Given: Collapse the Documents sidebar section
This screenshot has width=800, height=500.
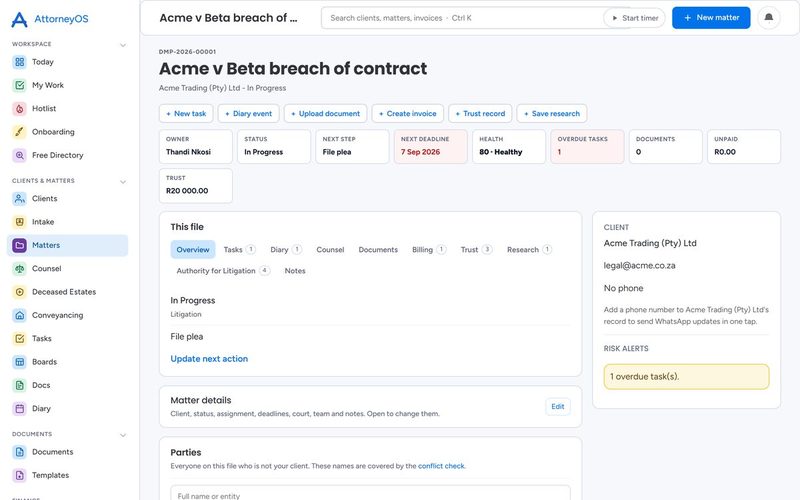Looking at the screenshot, I should [123, 435].
